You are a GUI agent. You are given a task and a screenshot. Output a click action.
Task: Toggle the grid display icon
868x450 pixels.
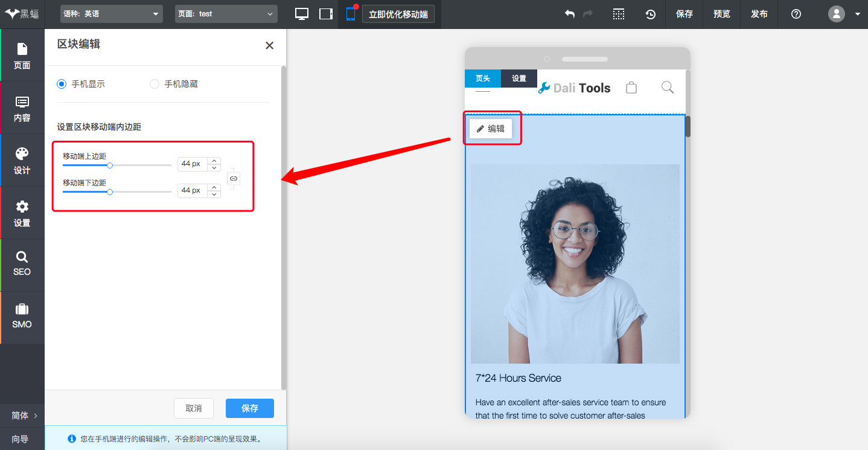pyautogui.click(x=619, y=14)
